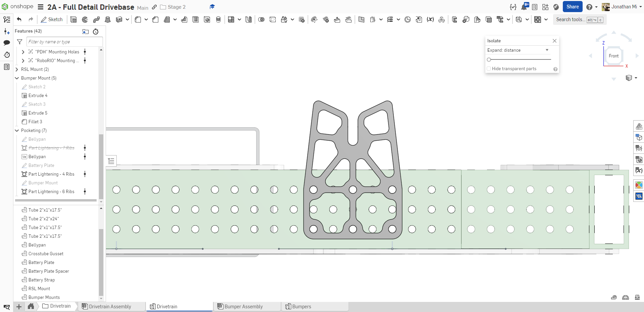Open the rollback timer icon in Features header

coord(96,31)
